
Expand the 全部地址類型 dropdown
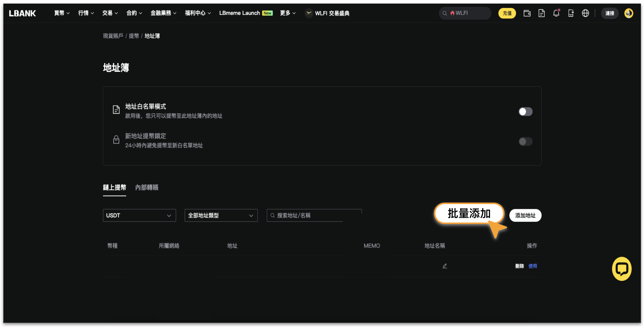click(x=221, y=215)
